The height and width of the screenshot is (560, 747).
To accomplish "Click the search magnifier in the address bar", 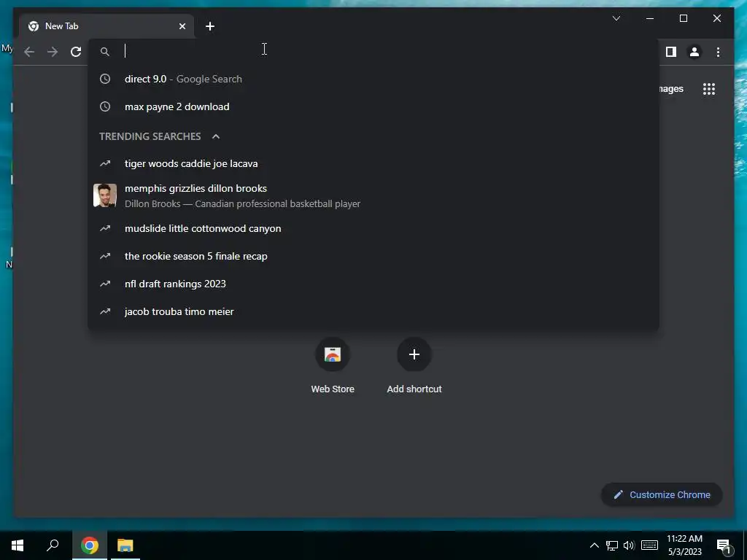I will click(x=105, y=52).
